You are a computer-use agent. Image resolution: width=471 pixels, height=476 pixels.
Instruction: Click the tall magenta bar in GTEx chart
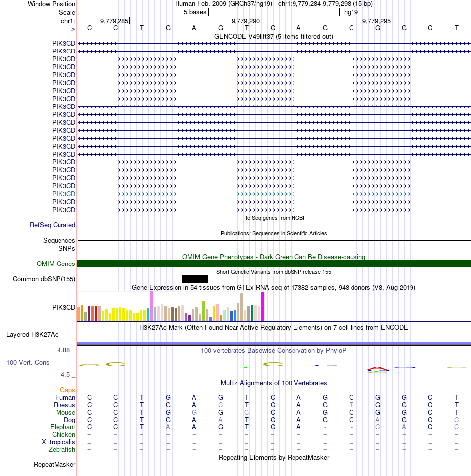tap(263, 307)
